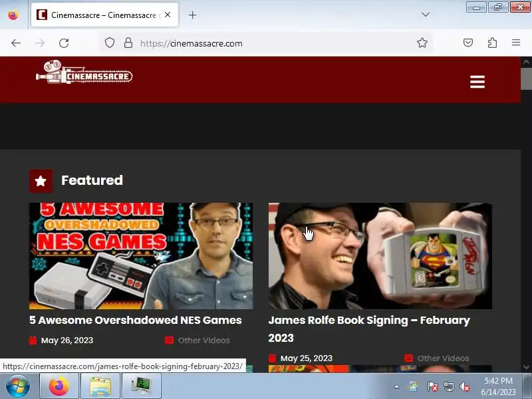Click the Firefox View icon
Screen dimensions: 532x399
pos(13,15)
